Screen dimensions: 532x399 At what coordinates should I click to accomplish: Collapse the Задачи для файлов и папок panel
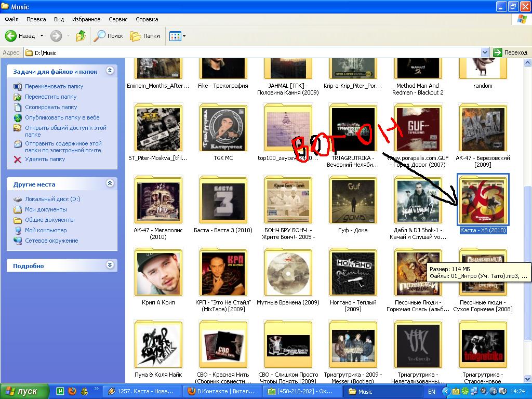tap(110, 71)
